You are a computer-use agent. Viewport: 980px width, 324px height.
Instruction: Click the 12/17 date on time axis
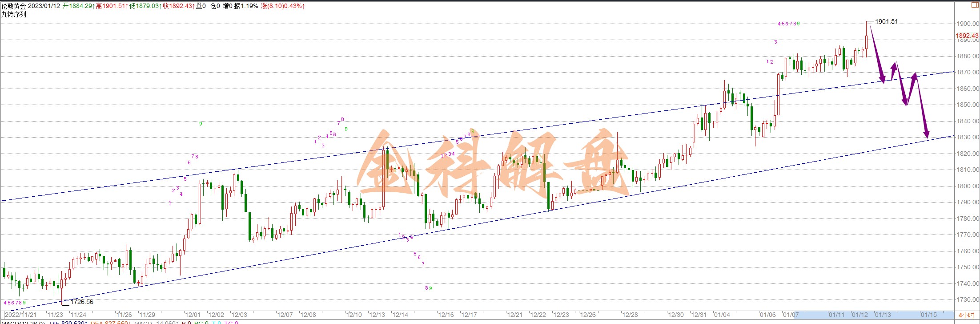coord(469,315)
